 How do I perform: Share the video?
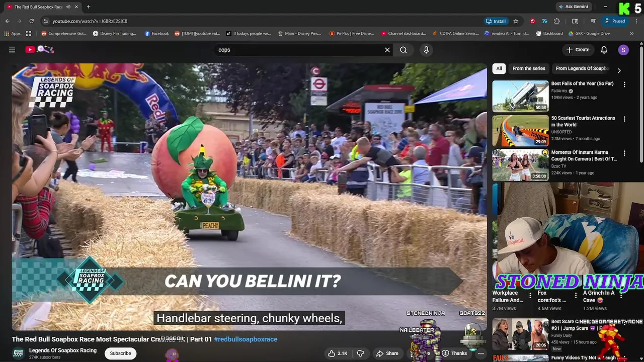tap(387, 353)
